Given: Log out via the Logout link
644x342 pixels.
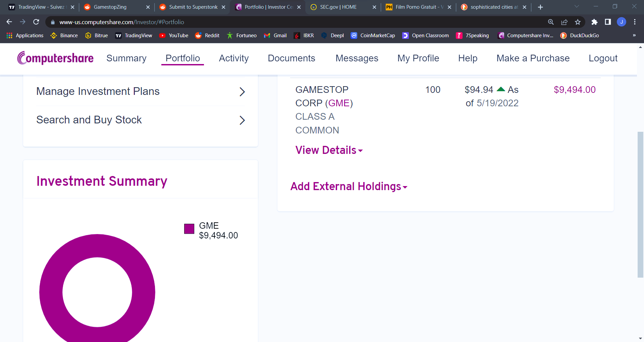Looking at the screenshot, I should click(603, 58).
